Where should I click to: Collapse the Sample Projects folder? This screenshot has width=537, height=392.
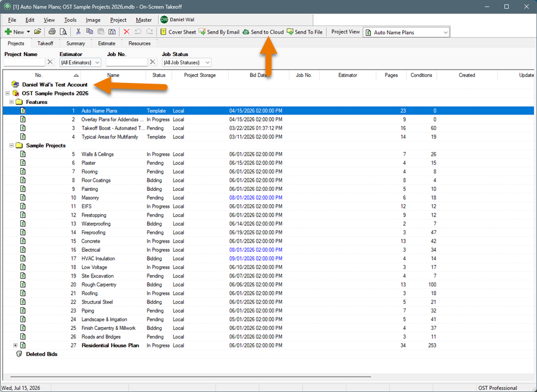click(x=12, y=146)
